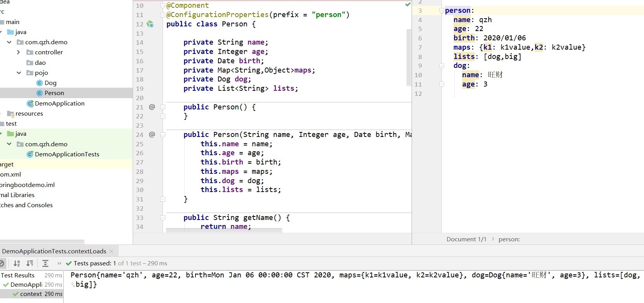This screenshot has height=303, width=644.
Task: Click the fold end marker on line 31
Action: 163,199
